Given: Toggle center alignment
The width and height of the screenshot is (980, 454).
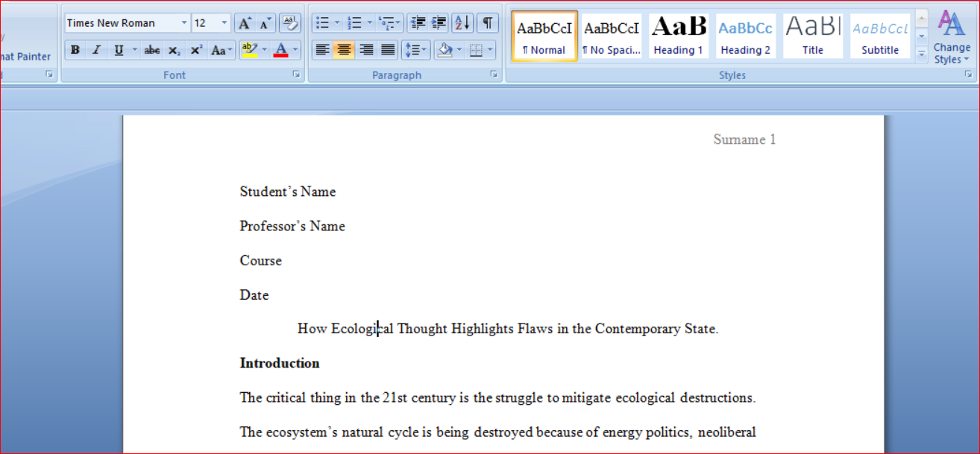Looking at the screenshot, I should click(x=344, y=50).
